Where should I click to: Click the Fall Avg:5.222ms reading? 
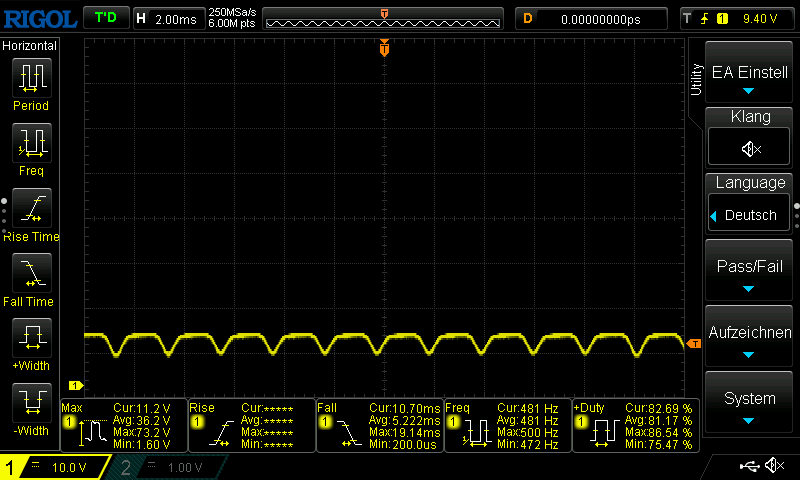[404, 420]
